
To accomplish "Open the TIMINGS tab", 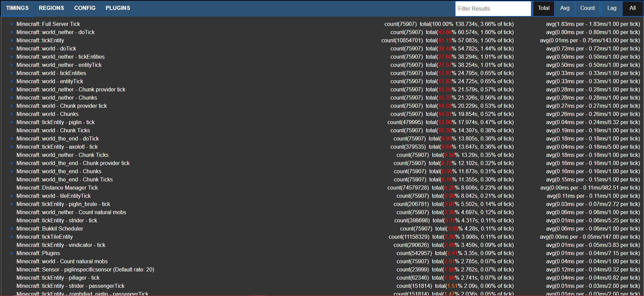I will pos(17,8).
